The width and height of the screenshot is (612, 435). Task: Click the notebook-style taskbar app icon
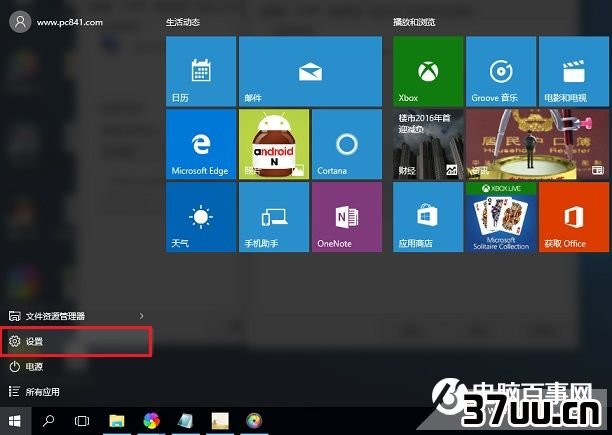[185, 421]
